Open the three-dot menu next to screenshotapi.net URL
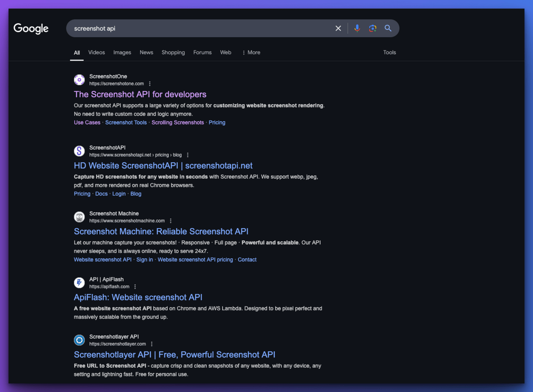533x392 pixels. pos(188,155)
